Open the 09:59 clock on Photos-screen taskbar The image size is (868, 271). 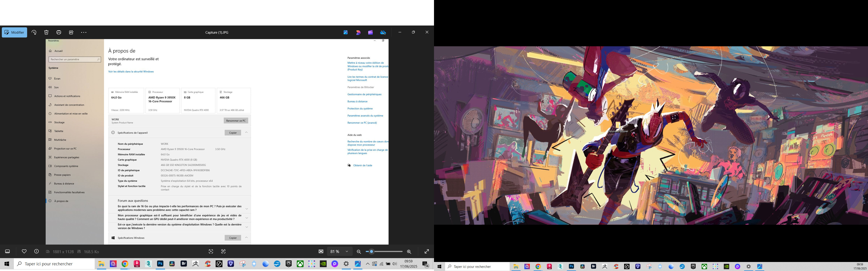click(408, 264)
